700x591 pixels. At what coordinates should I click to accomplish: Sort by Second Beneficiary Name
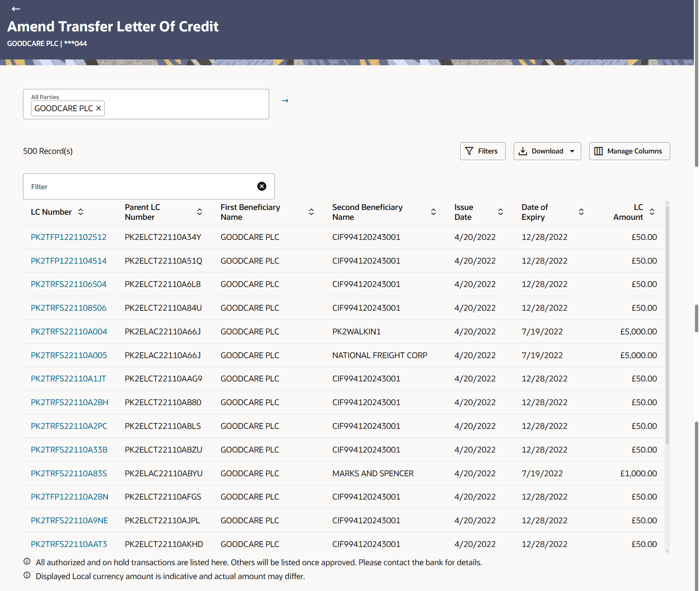coord(433,212)
